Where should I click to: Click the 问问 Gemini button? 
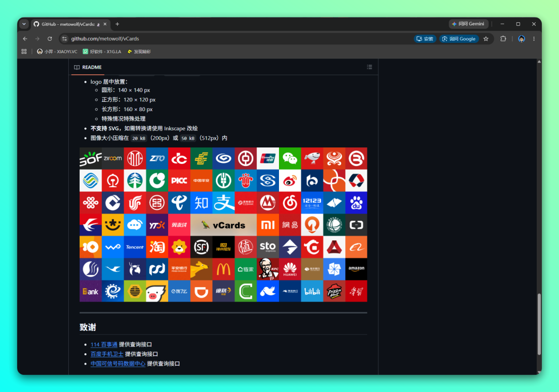[468, 24]
